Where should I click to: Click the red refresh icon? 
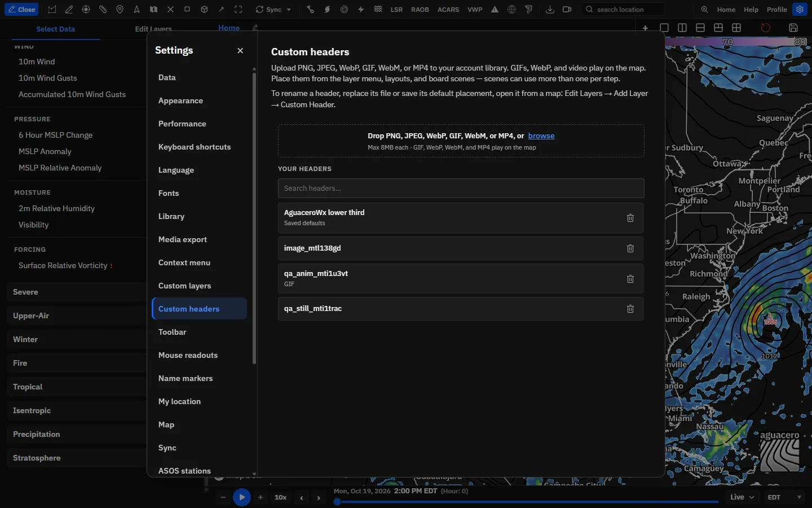[x=765, y=28]
